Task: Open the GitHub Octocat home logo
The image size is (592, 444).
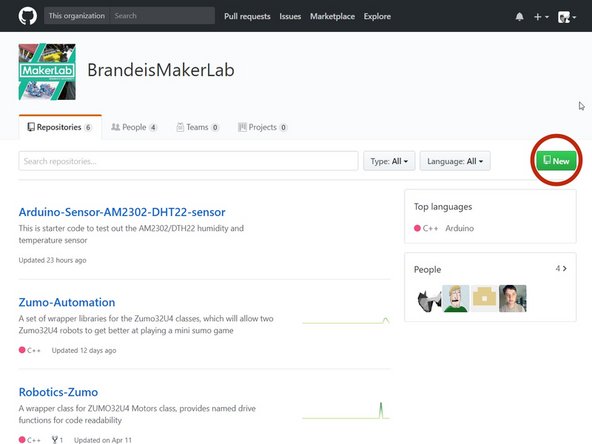Action: click(x=28, y=16)
